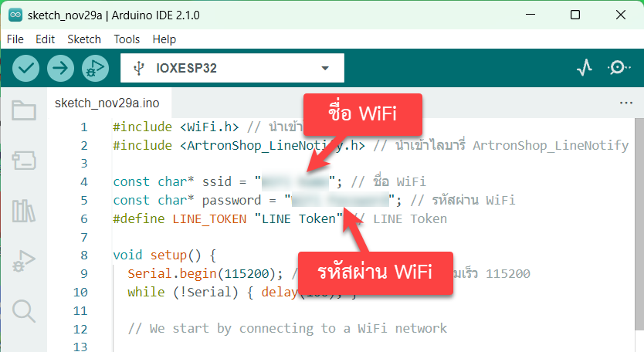This screenshot has height=352, width=644.
Task: Click the <WiFi.h> include text
Action: click(x=209, y=127)
